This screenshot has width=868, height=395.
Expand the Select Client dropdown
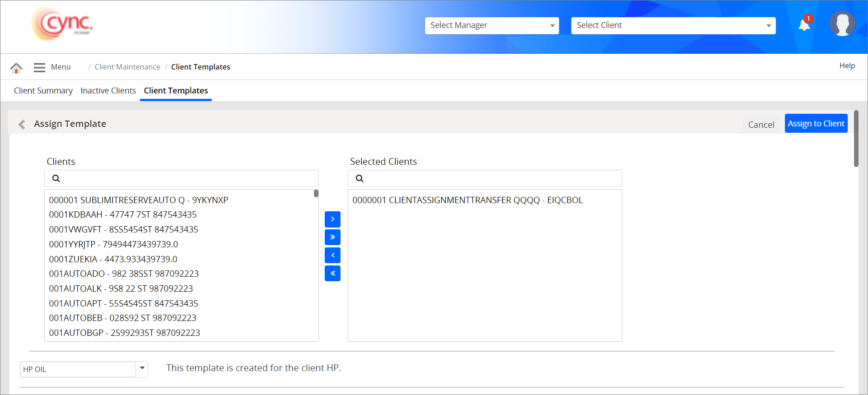click(x=673, y=26)
